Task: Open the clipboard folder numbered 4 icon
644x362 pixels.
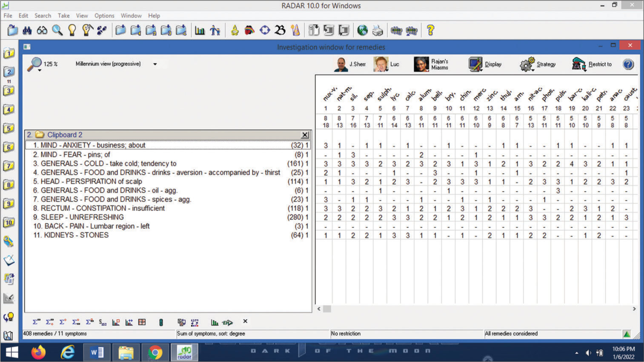Action: point(181,30)
